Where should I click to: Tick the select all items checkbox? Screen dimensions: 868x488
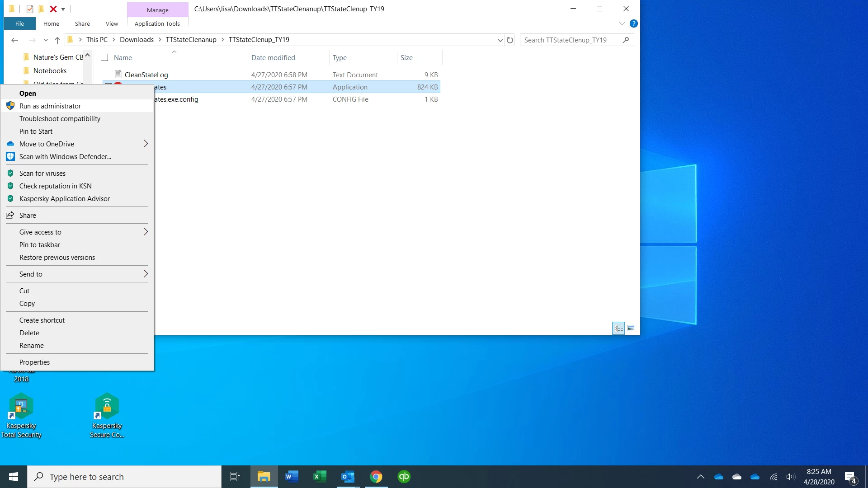click(104, 57)
